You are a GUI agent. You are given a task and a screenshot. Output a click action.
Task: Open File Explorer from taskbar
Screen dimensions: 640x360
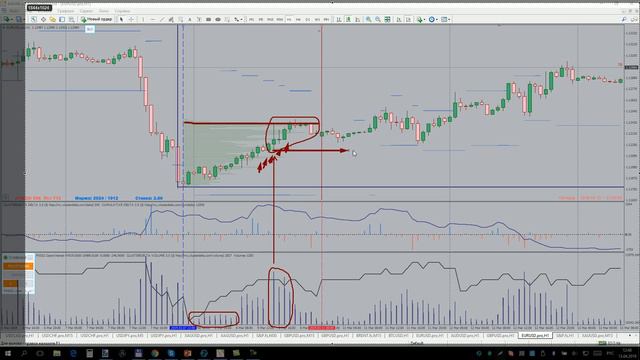(x=57, y=353)
